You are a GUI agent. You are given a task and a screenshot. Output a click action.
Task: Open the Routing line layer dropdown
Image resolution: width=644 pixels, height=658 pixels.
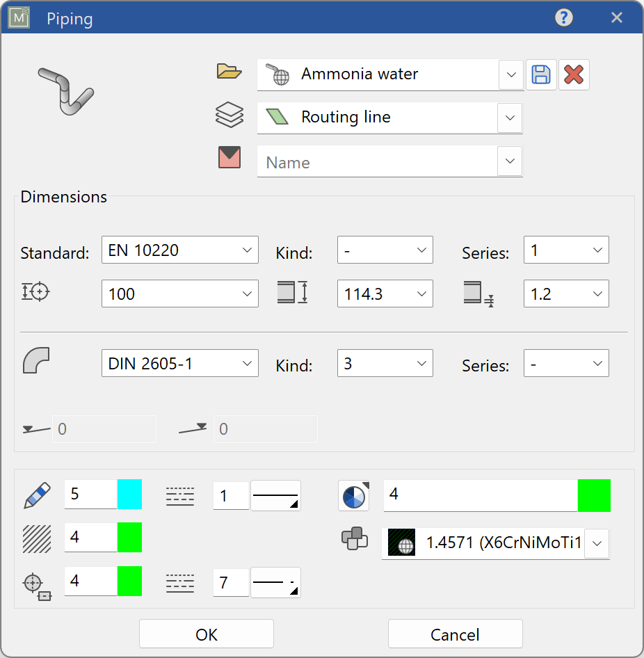click(510, 118)
